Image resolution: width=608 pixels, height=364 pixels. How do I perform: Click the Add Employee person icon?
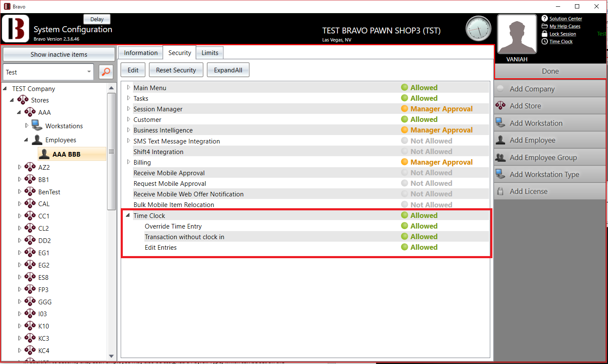click(500, 140)
